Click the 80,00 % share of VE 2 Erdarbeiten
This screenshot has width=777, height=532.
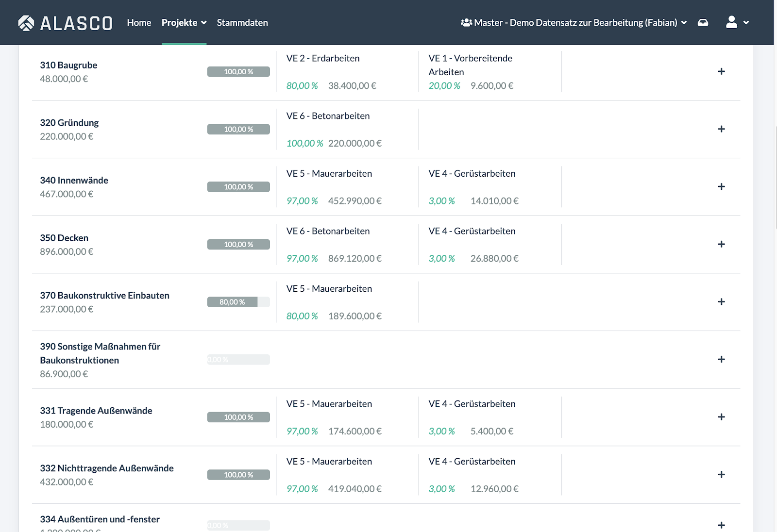point(302,86)
